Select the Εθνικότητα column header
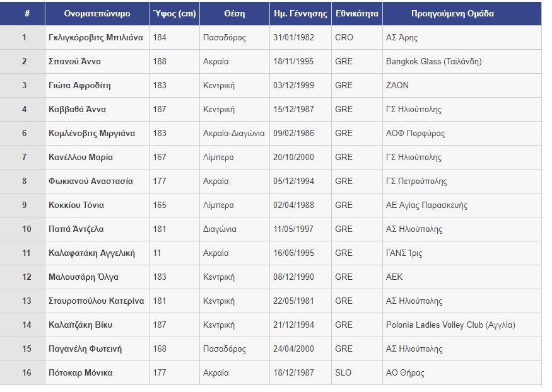The width and height of the screenshot is (552, 392). [357, 14]
